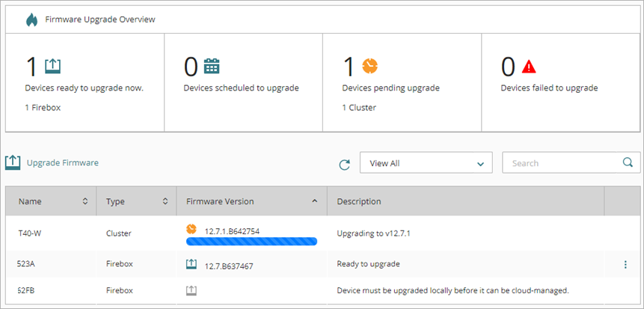644x309 pixels.
Task: Click the T40-W upgrade progress bar
Action: pyautogui.click(x=251, y=242)
